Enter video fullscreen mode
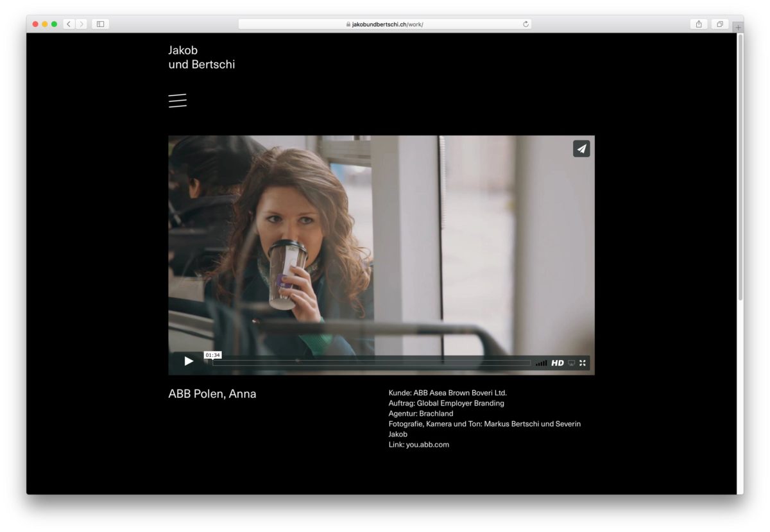The height and width of the screenshot is (532, 770). tap(583, 363)
